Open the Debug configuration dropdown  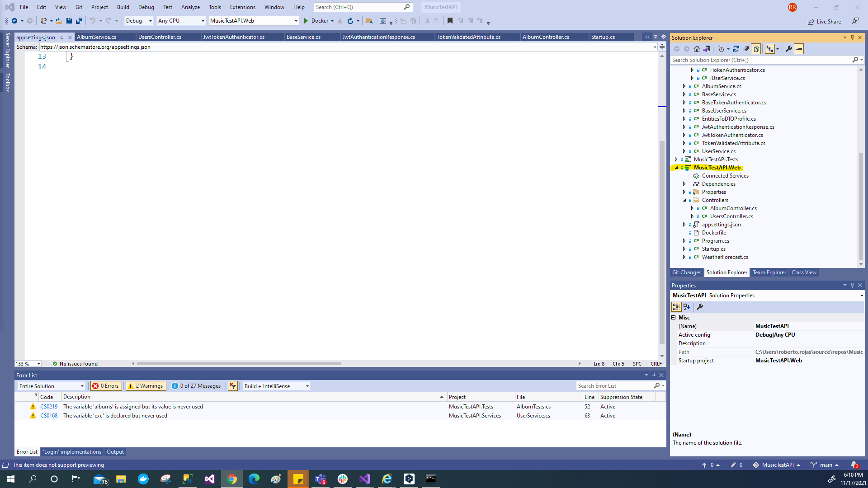coord(139,21)
